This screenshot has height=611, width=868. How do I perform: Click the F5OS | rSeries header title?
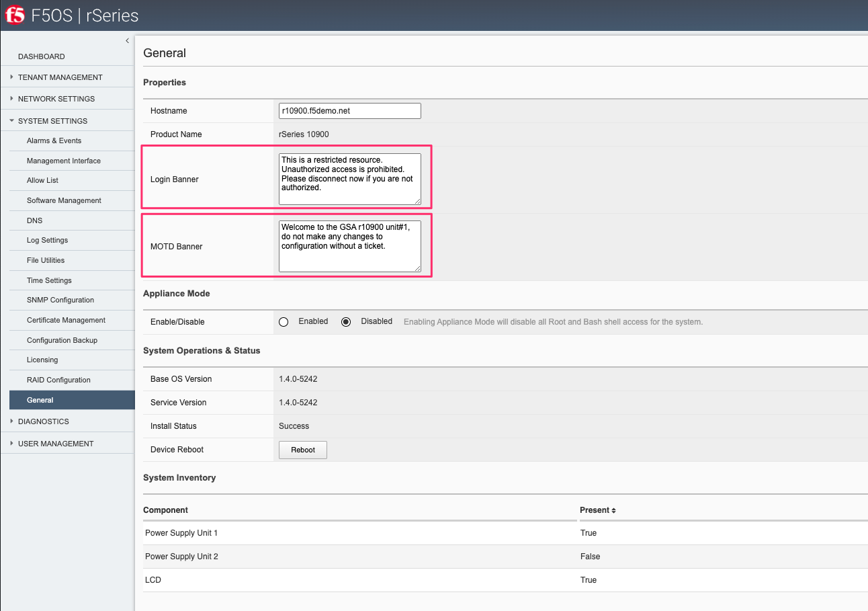click(85, 15)
